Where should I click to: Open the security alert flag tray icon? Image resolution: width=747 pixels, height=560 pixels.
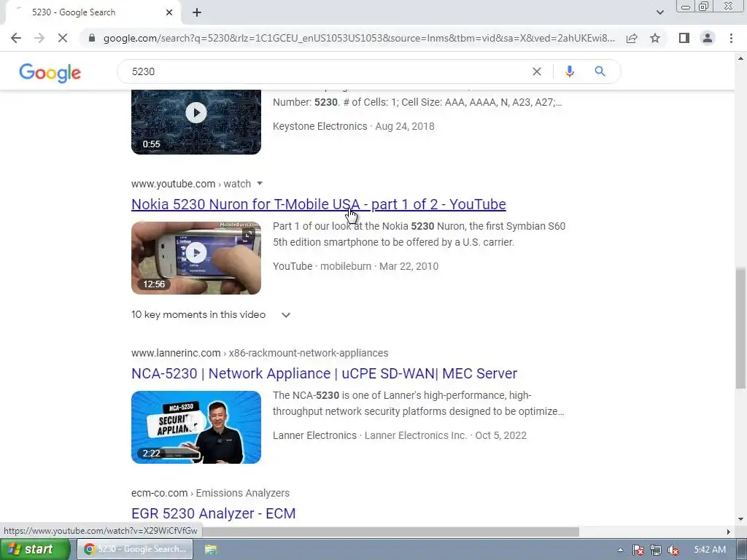click(x=638, y=550)
